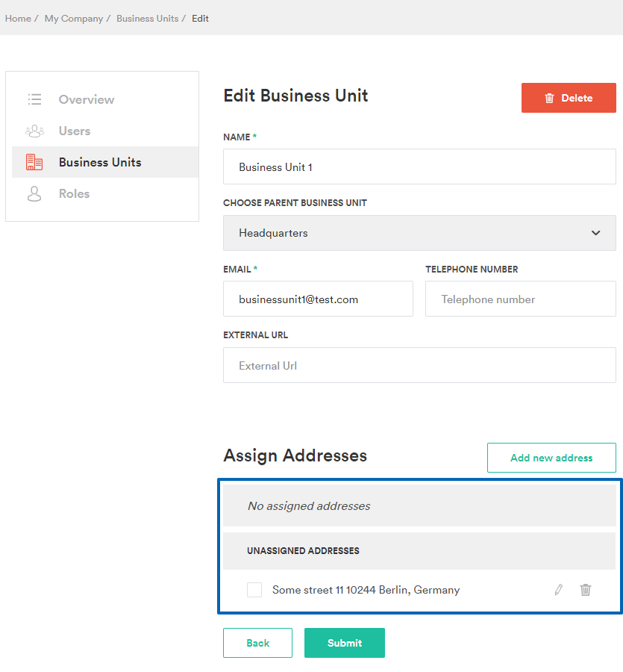This screenshot has width=623, height=672.
Task: Click into the External Url field
Action: click(x=419, y=365)
